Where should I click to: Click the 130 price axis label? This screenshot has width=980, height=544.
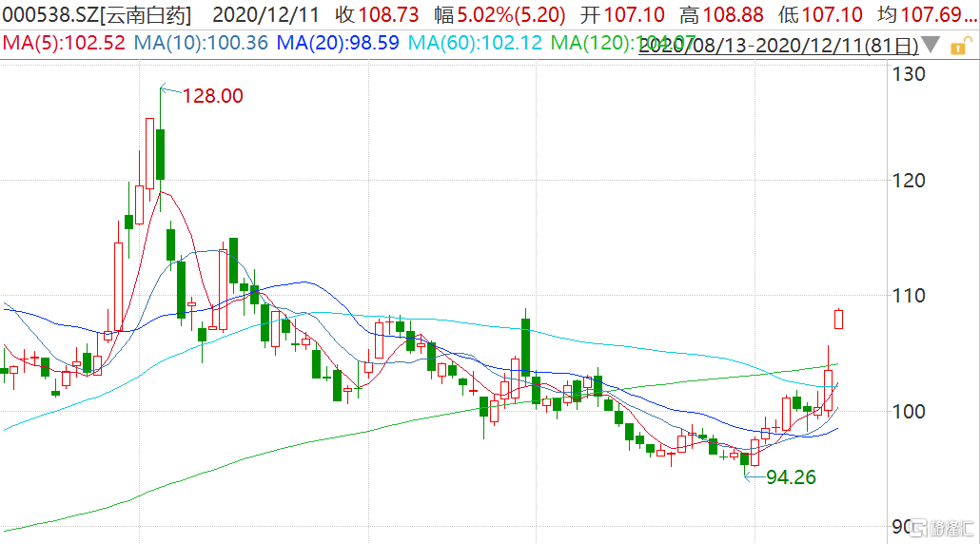(x=908, y=74)
